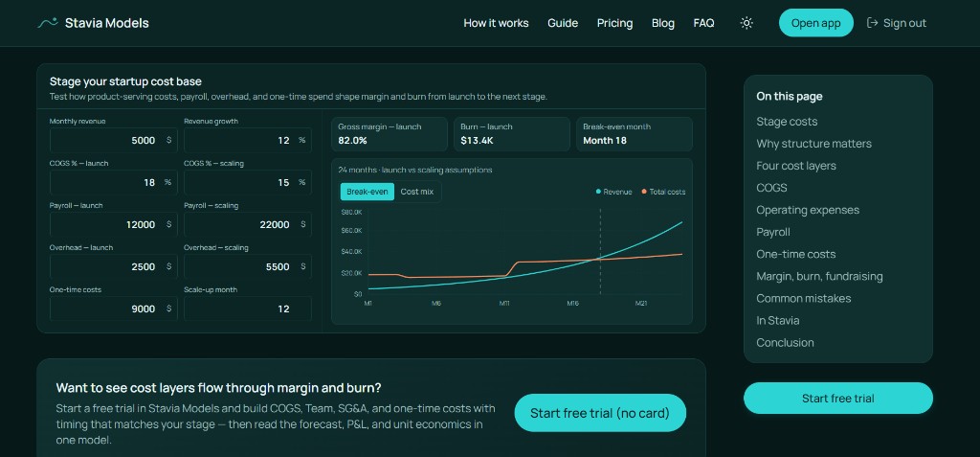
Task: Switch to the Cost mix chart tab
Action: click(417, 192)
